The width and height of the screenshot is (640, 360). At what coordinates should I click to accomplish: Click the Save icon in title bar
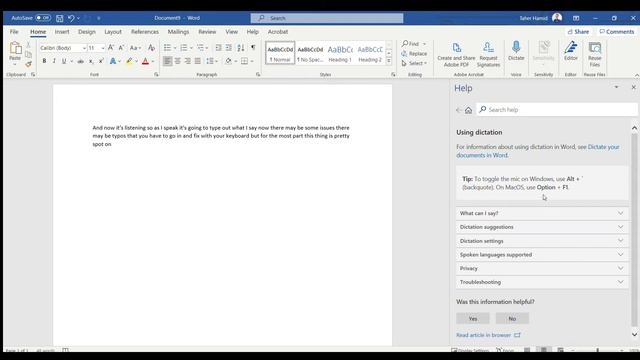60,18
